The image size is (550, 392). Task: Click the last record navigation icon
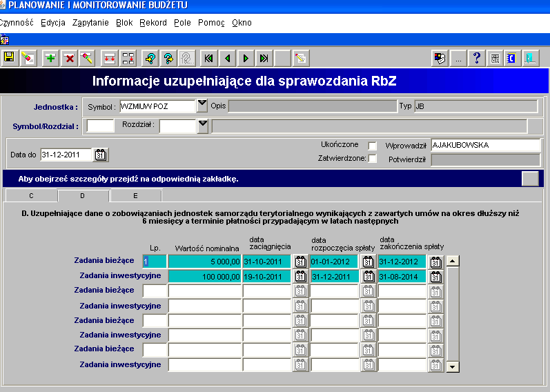[264, 58]
